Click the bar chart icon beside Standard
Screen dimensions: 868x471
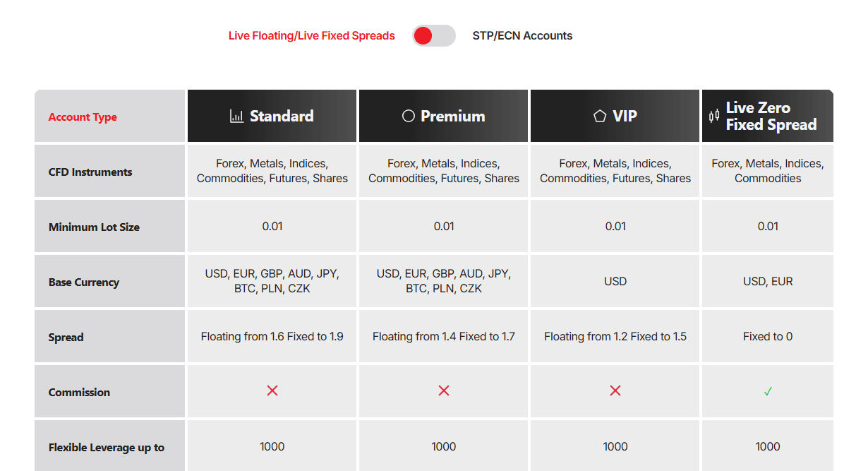click(x=236, y=117)
